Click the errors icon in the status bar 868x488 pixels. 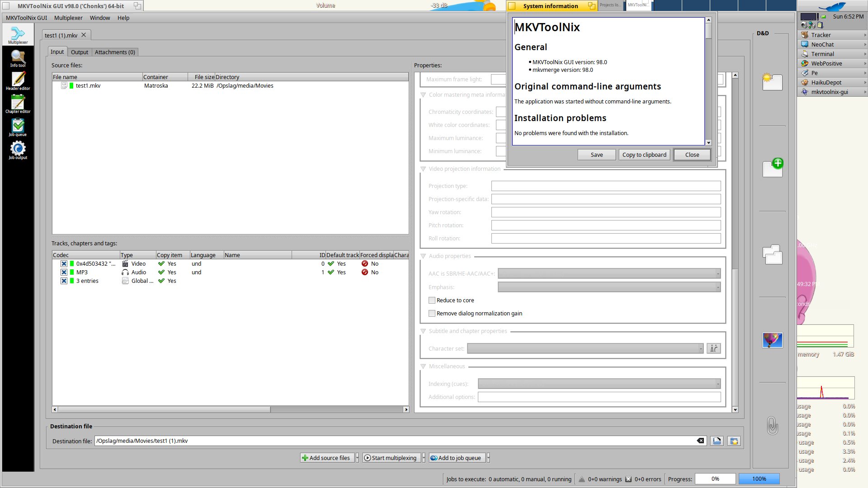[628, 479]
